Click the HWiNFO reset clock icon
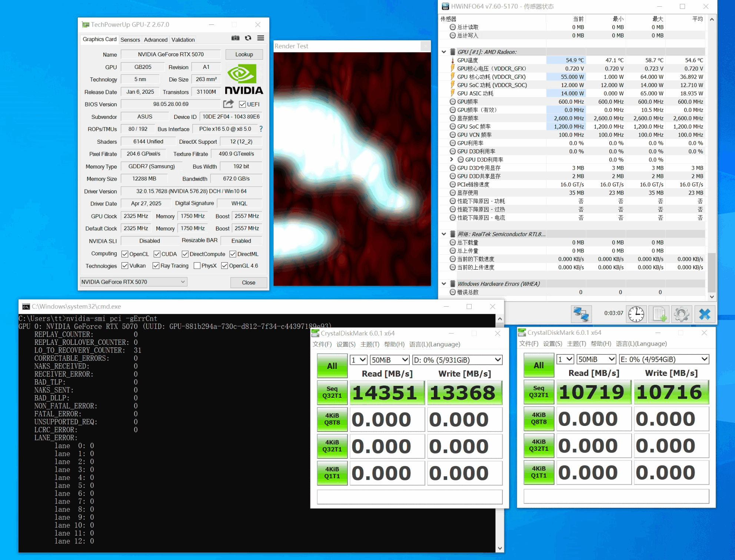The image size is (735, 560). coord(636,314)
